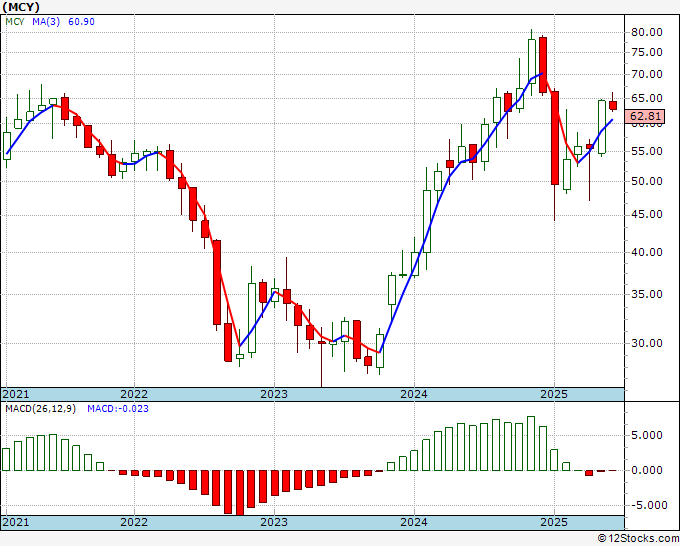Click 2024 on the MACD timeline
This screenshot has height=546, width=680.
(414, 522)
